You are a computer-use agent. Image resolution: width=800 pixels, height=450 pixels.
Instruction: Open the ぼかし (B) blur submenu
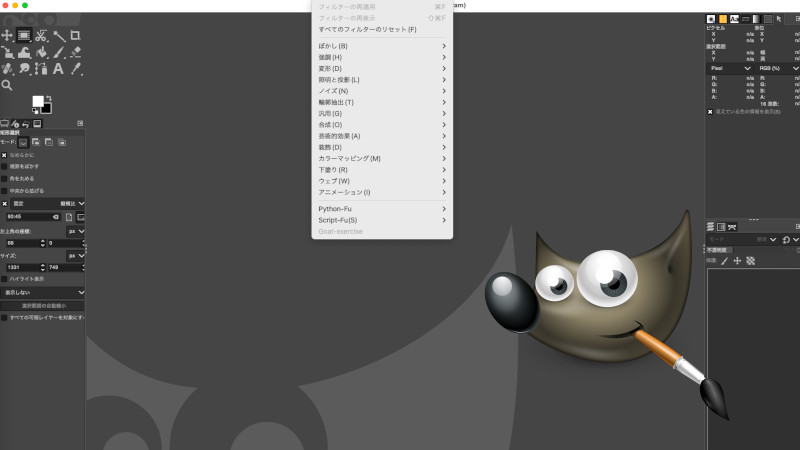pyautogui.click(x=382, y=46)
